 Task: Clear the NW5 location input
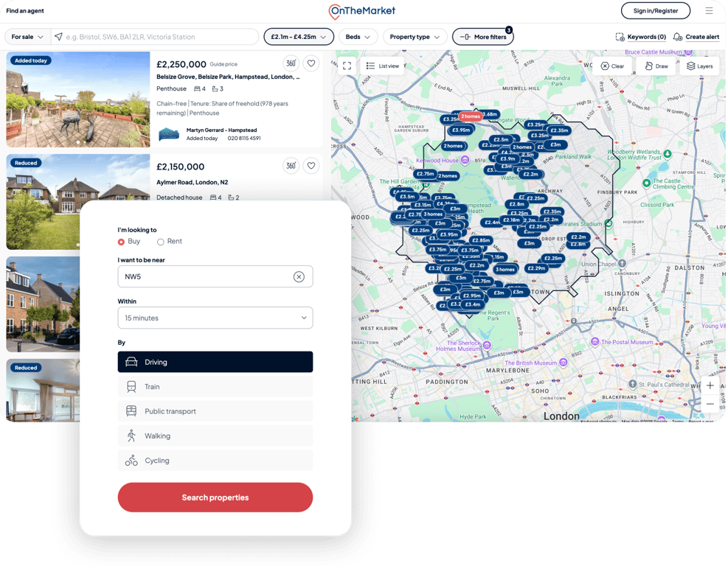(299, 276)
